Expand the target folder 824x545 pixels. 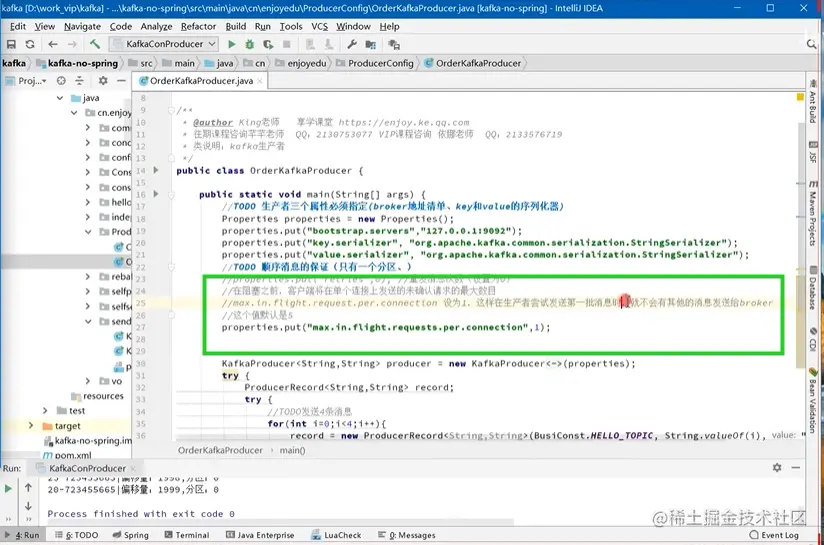pyautogui.click(x=31, y=426)
